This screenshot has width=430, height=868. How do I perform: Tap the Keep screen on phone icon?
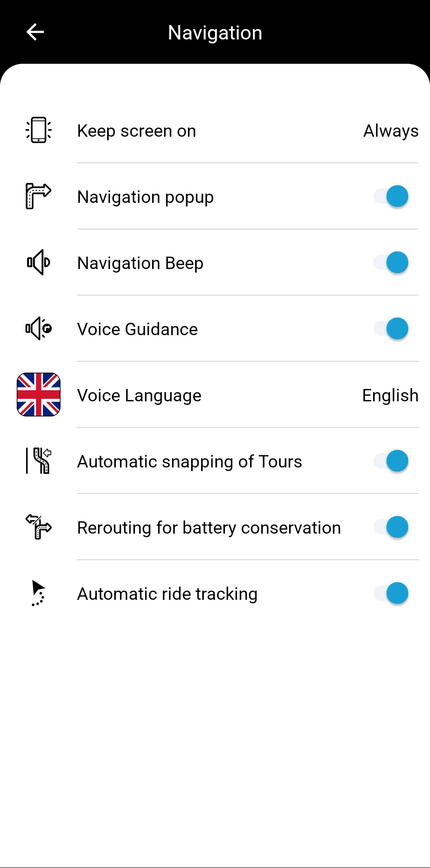pyautogui.click(x=39, y=130)
